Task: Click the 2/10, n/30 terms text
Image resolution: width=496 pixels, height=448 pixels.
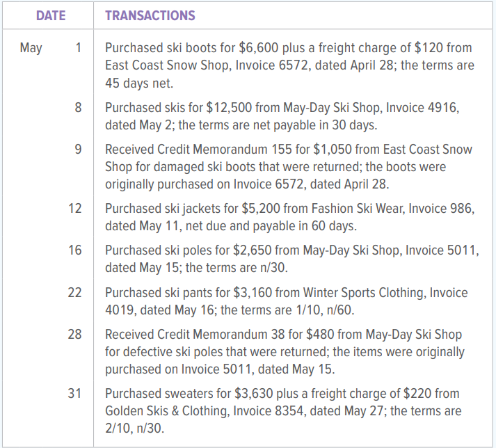Action: [x=134, y=429]
